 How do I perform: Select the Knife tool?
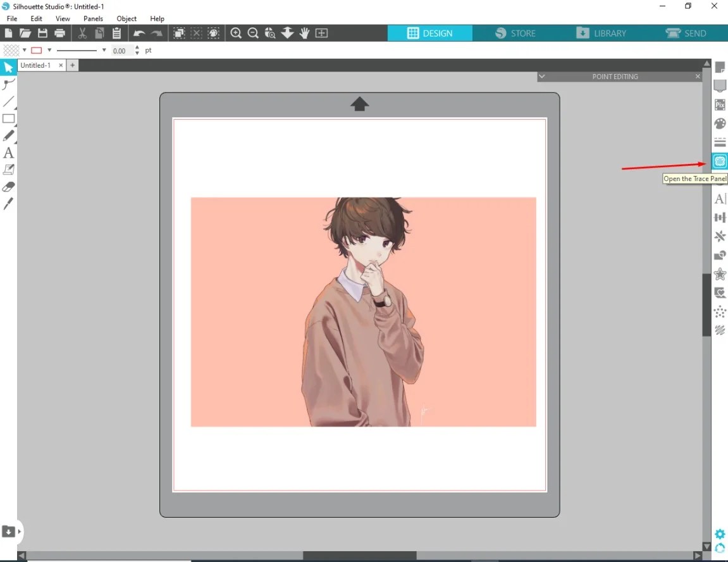point(8,203)
